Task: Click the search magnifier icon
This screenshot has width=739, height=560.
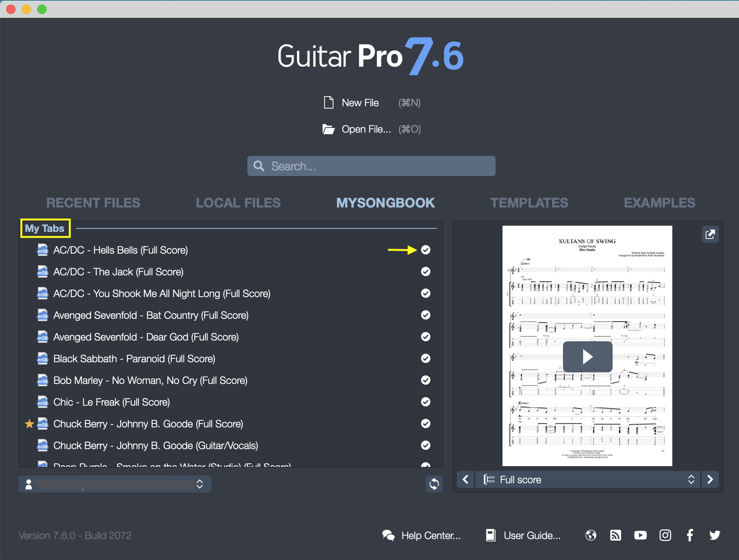Action: coord(259,166)
